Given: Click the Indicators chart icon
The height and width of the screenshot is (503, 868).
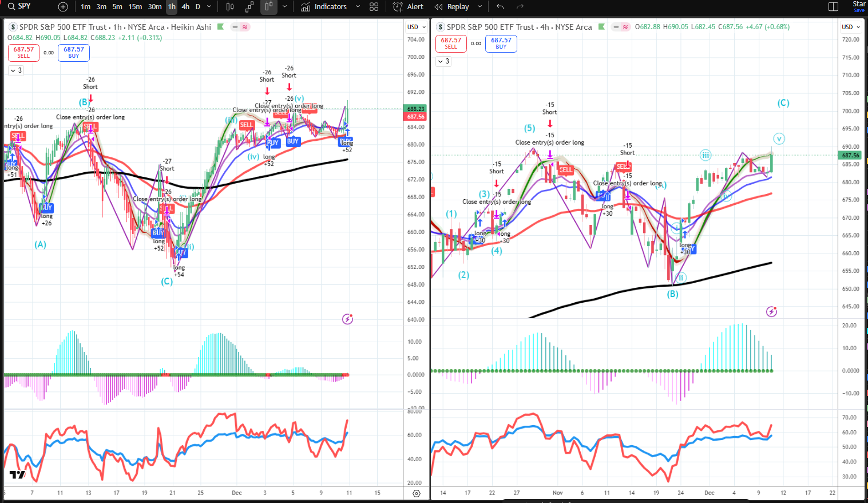Looking at the screenshot, I should tap(306, 7).
